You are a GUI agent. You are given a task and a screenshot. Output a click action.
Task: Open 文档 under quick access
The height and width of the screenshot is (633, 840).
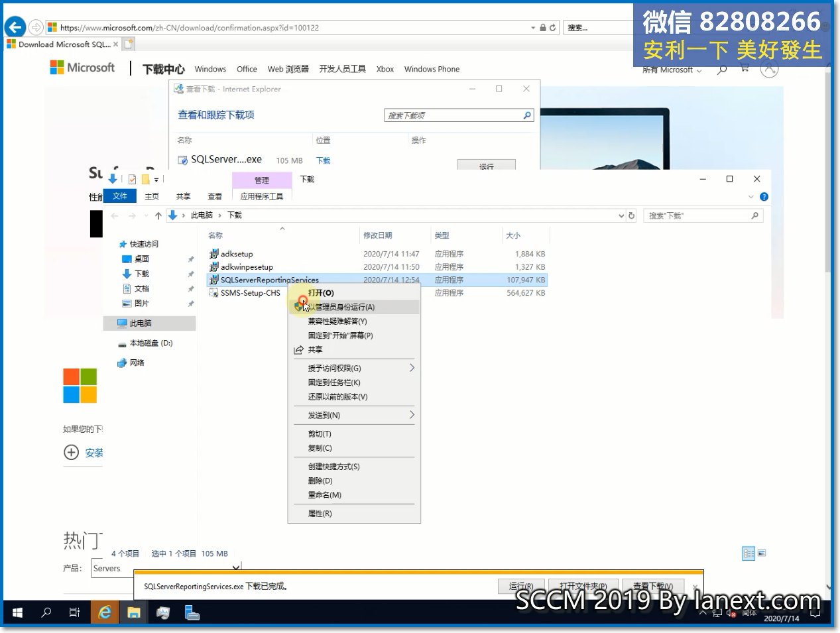(x=141, y=289)
